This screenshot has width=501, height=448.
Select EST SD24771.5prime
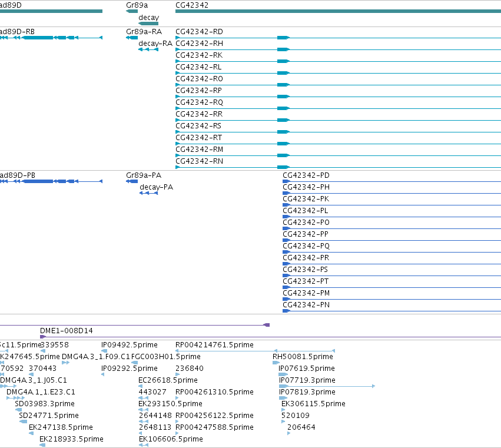48,416
